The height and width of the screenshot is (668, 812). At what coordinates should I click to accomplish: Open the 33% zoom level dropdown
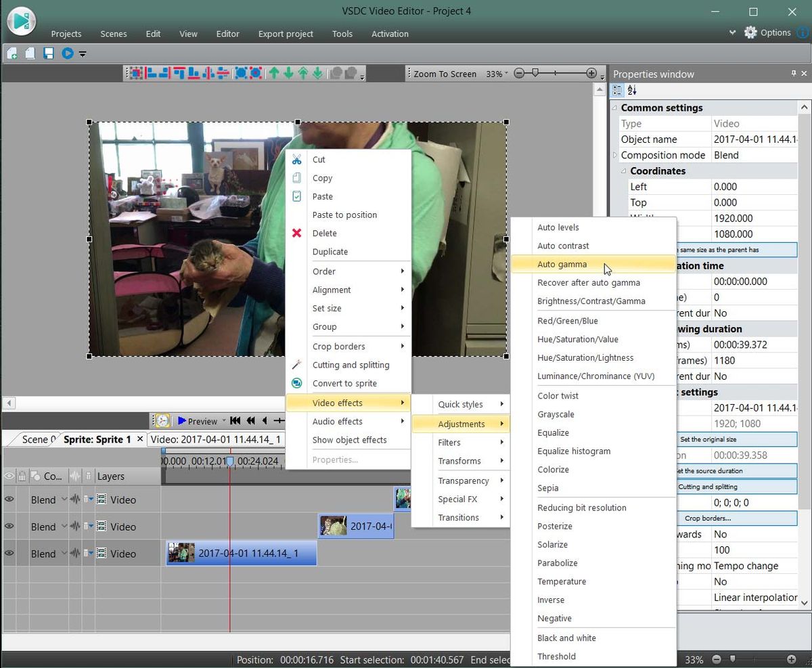coord(506,74)
